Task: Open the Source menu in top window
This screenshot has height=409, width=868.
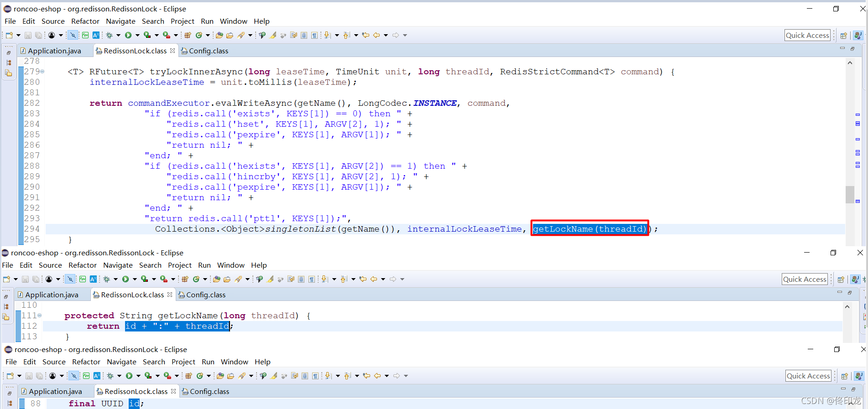Action: [x=53, y=21]
